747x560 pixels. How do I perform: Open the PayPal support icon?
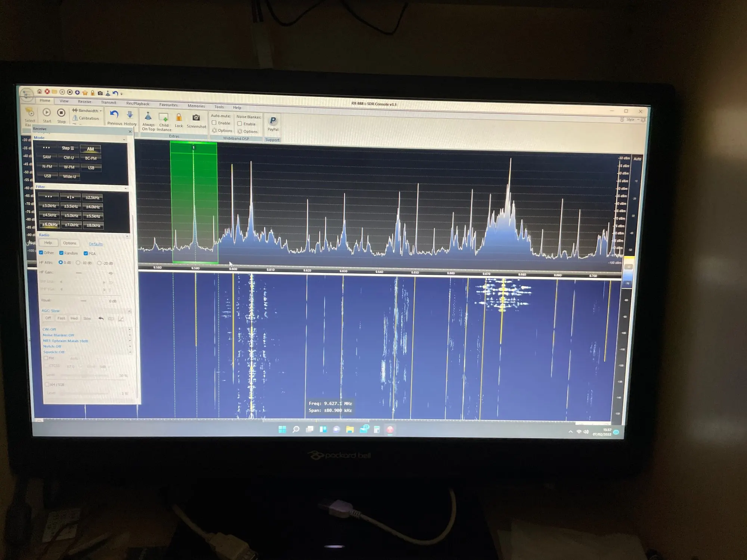point(273,121)
